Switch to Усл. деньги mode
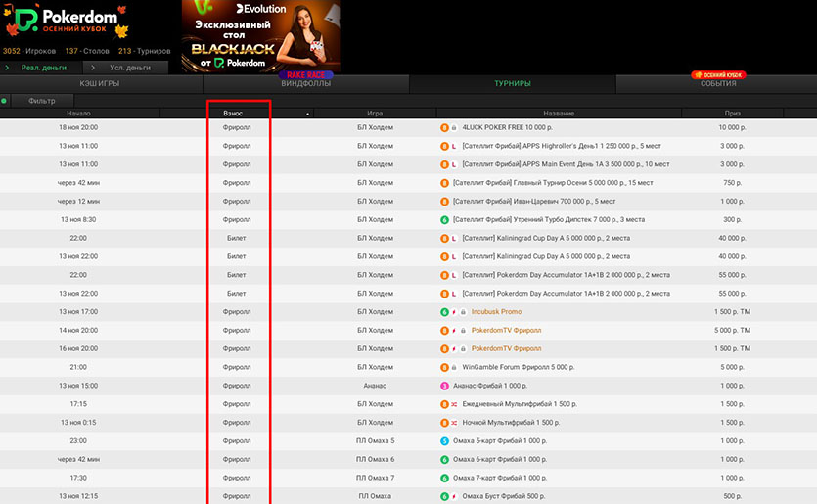This screenshot has height=504, width=817. (129, 68)
